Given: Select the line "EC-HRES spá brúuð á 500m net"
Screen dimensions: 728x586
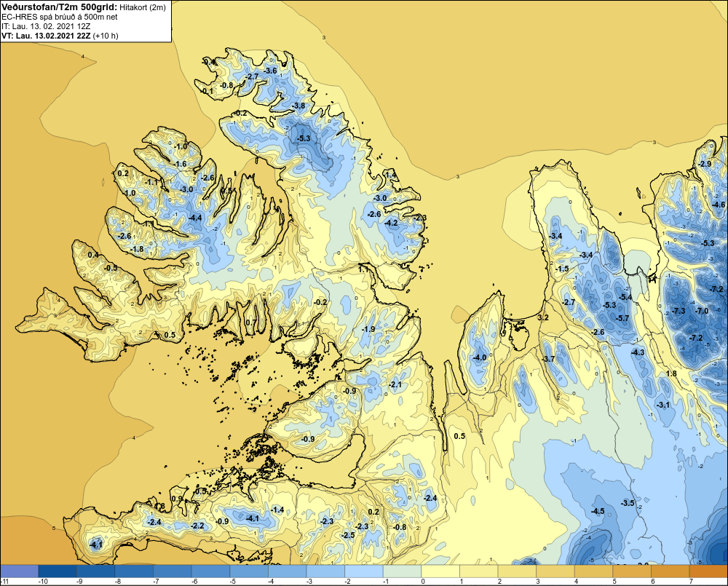Looking at the screenshot, I should (60, 17).
